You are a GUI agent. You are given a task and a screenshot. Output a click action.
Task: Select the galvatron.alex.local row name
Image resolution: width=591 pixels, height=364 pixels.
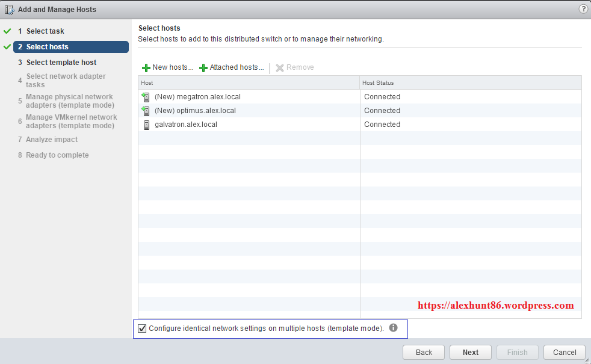tap(186, 125)
